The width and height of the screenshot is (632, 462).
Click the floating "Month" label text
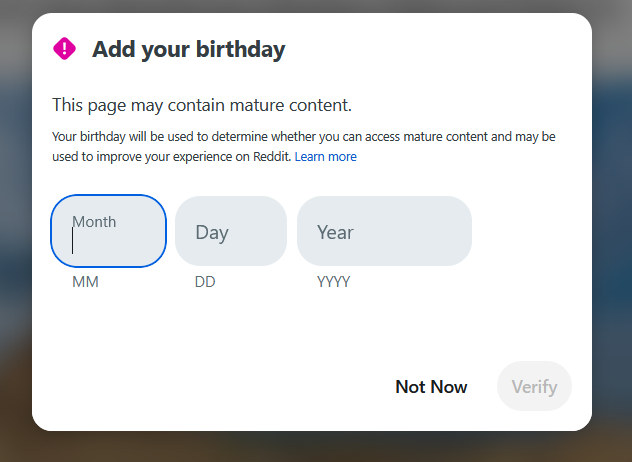pos(94,222)
